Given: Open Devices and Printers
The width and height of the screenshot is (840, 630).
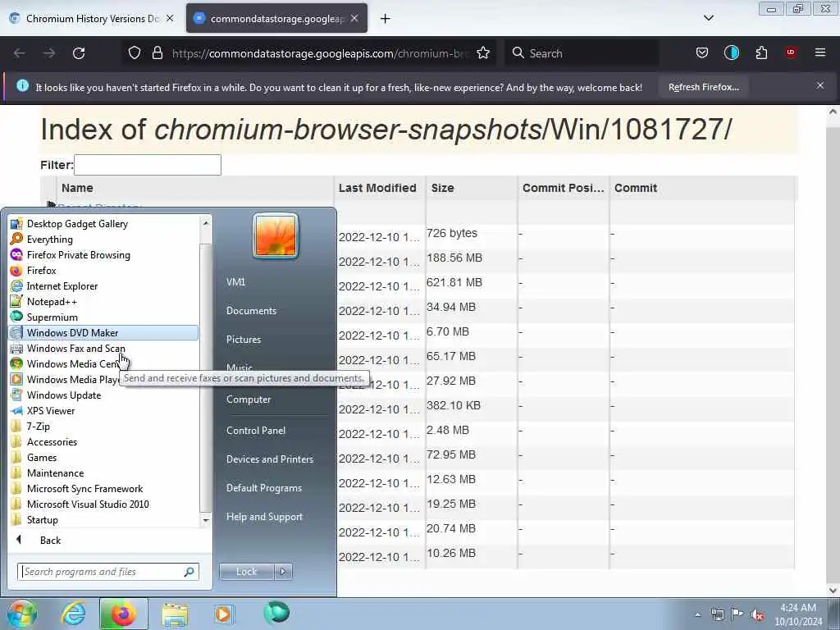Looking at the screenshot, I should pos(269,459).
